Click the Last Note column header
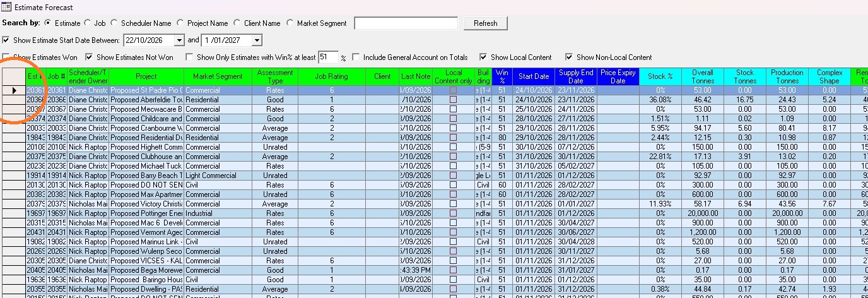Image resolution: width=868 pixels, height=298 pixels. [416, 76]
